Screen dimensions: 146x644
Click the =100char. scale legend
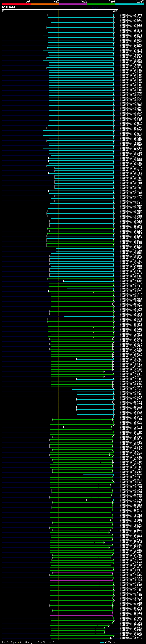tap(108, 642)
